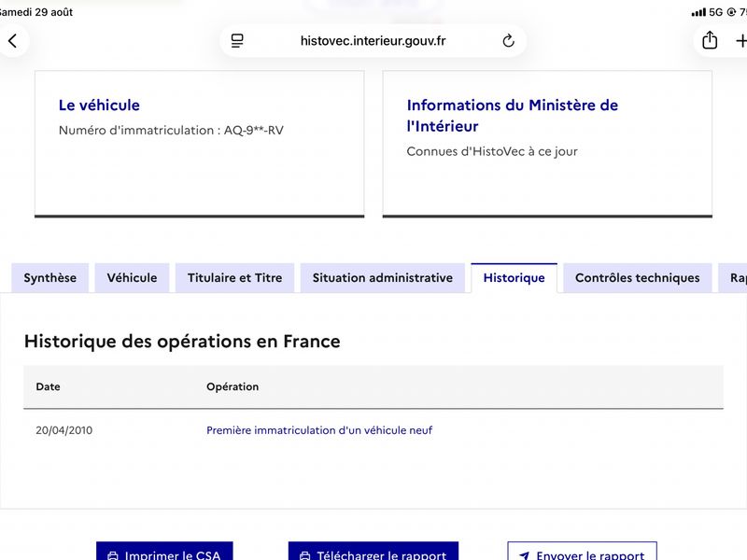The image size is (747, 560).
Task: Click the printer icon on Imprimer le CSA
Action: tap(113, 555)
